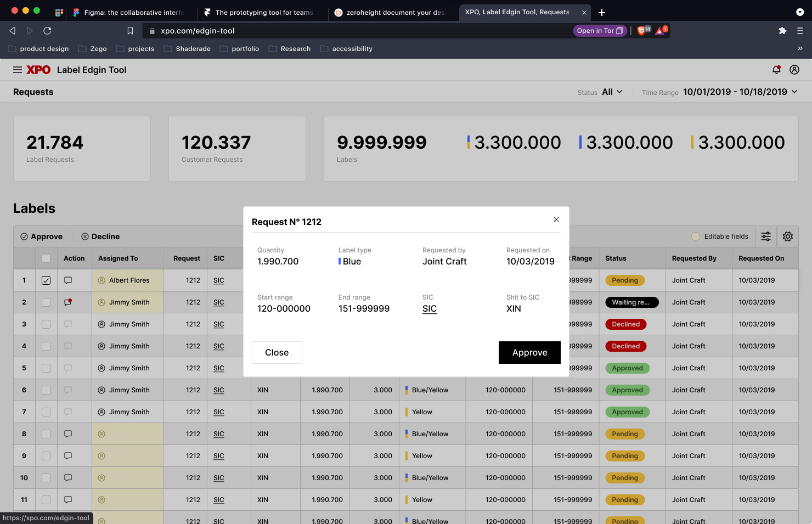Expand the Time Range date dropdown
The height and width of the screenshot is (524, 812).
pyautogui.click(x=740, y=92)
